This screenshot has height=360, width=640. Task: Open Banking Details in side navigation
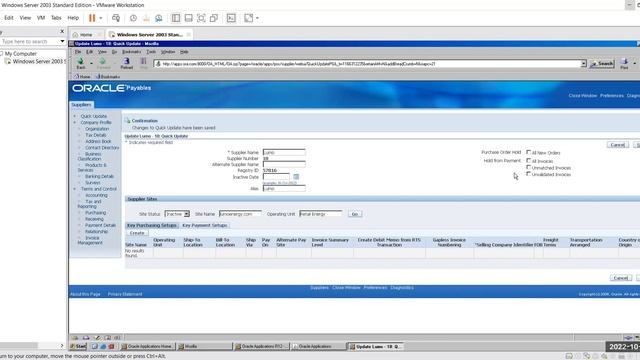(99, 176)
